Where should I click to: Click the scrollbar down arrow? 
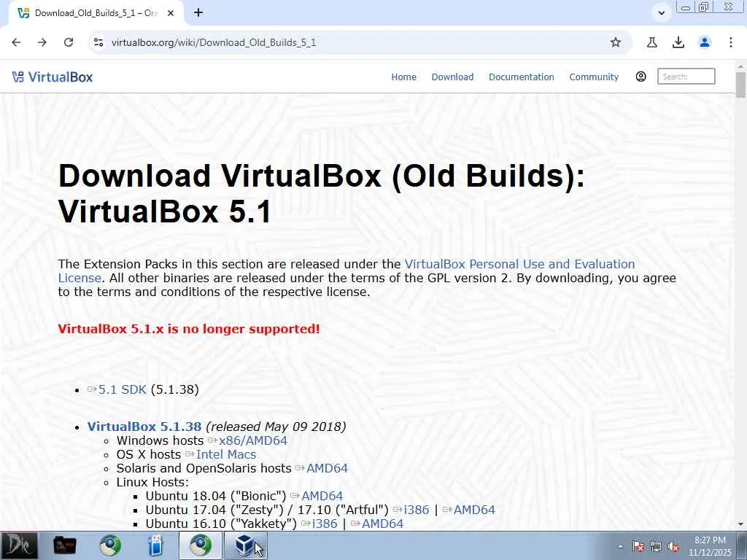tap(740, 524)
